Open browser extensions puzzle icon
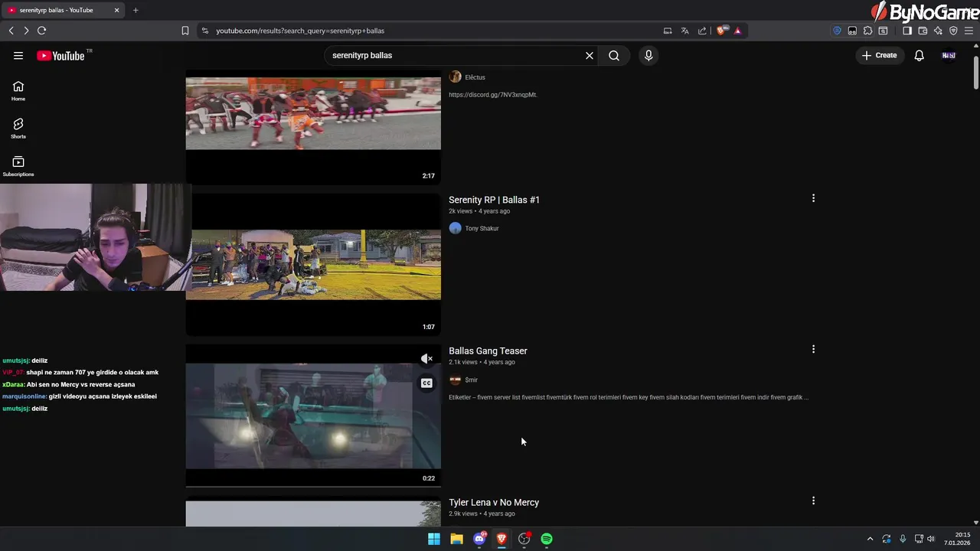The width and height of the screenshot is (980, 551). click(867, 31)
